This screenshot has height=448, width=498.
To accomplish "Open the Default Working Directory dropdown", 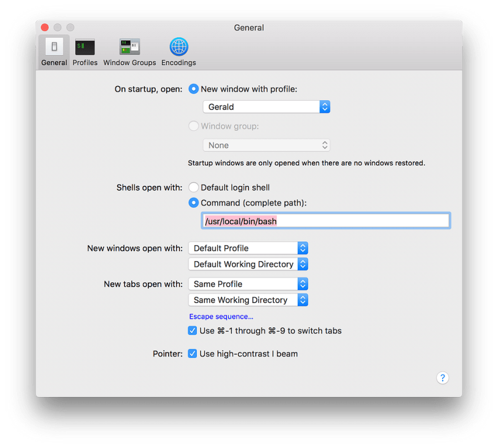I will 248,264.
